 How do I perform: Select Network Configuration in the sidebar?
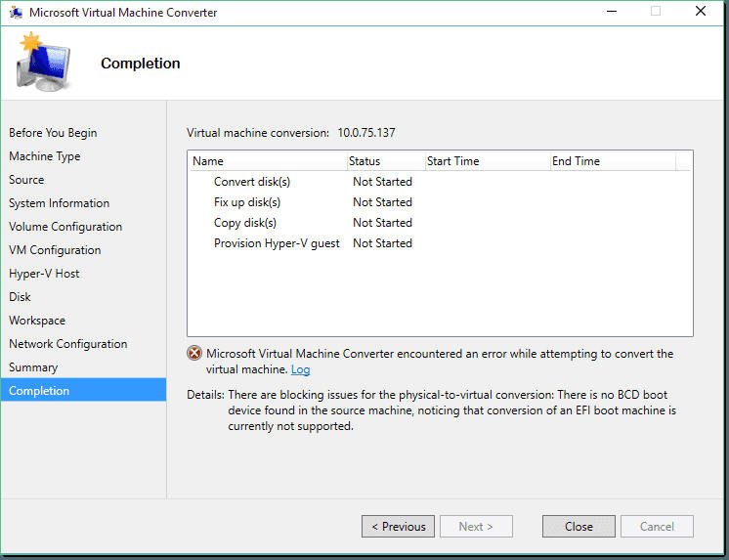click(x=67, y=344)
